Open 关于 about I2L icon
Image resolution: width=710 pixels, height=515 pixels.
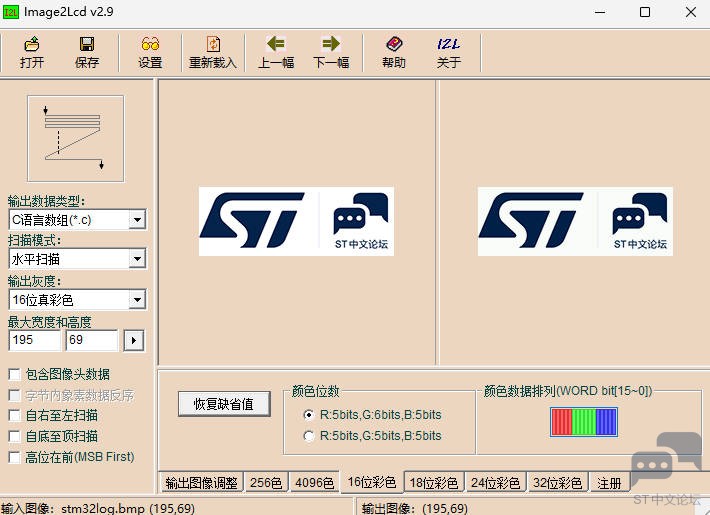pyautogui.click(x=449, y=53)
